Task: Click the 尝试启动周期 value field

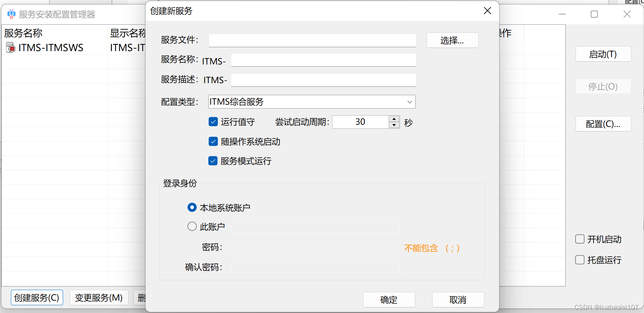Action: [360, 122]
